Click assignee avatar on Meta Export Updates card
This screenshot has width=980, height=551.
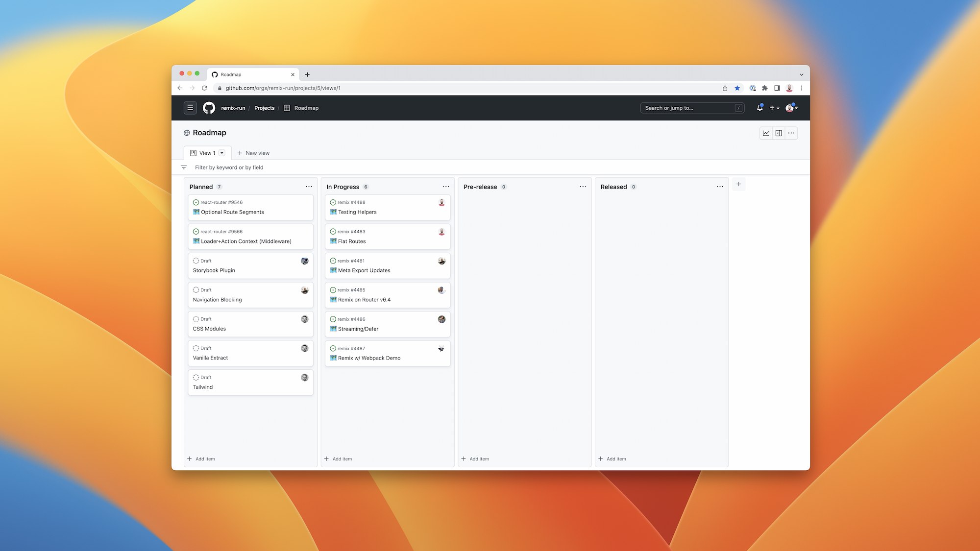[x=441, y=261]
